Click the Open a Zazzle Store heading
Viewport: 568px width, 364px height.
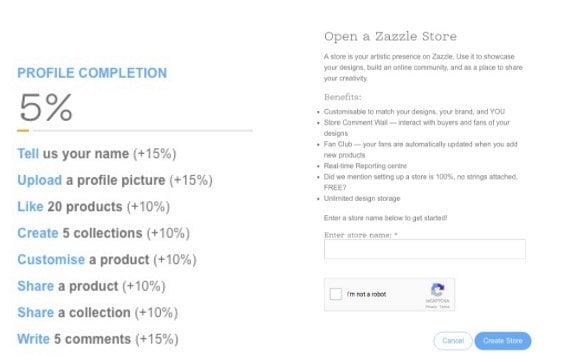pos(390,36)
